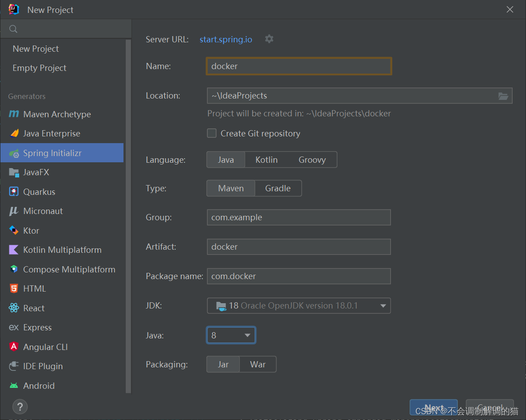The height and width of the screenshot is (420, 526).
Task: Click the Maven Archetype generator icon
Action: (14, 114)
